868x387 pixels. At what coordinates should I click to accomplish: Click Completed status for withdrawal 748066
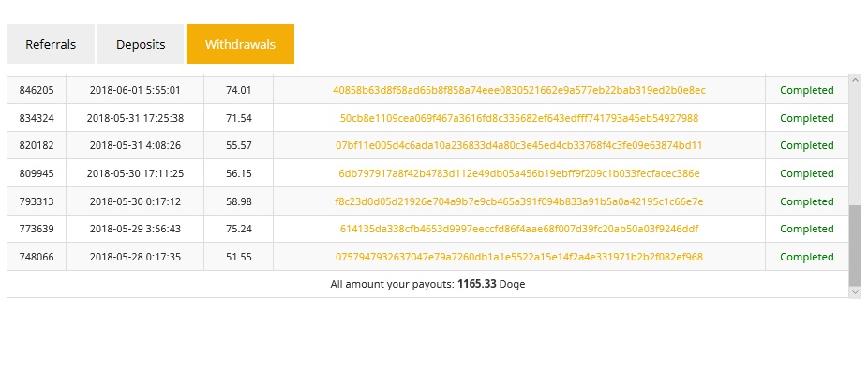(806, 257)
